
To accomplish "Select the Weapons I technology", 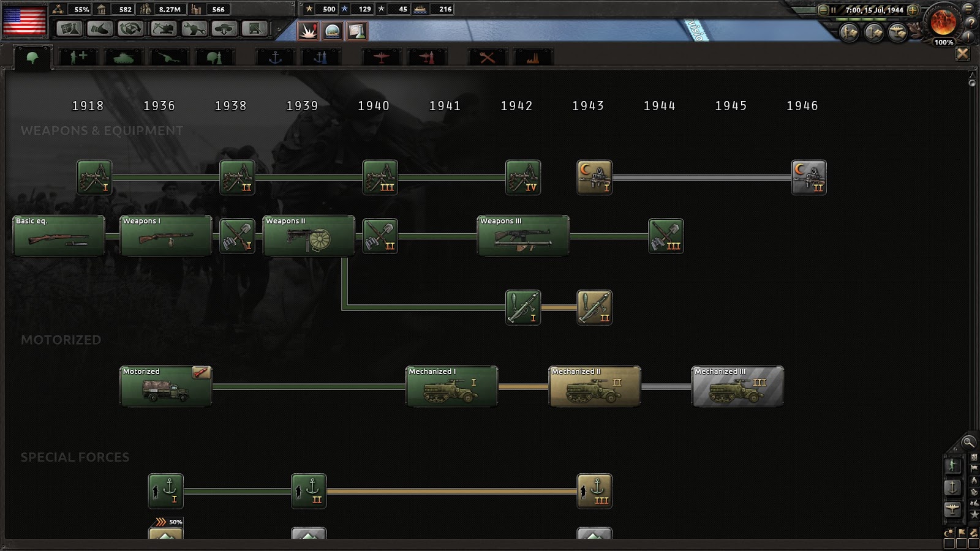I will click(166, 236).
